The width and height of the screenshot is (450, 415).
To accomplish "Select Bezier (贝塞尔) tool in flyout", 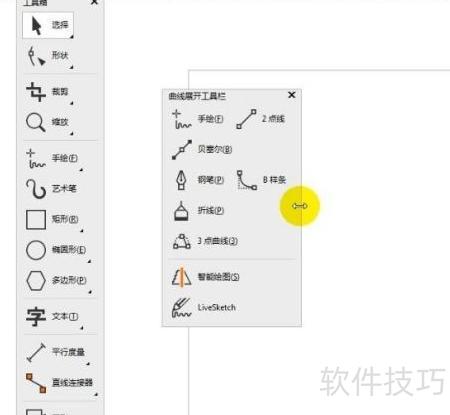I will 202,149.
